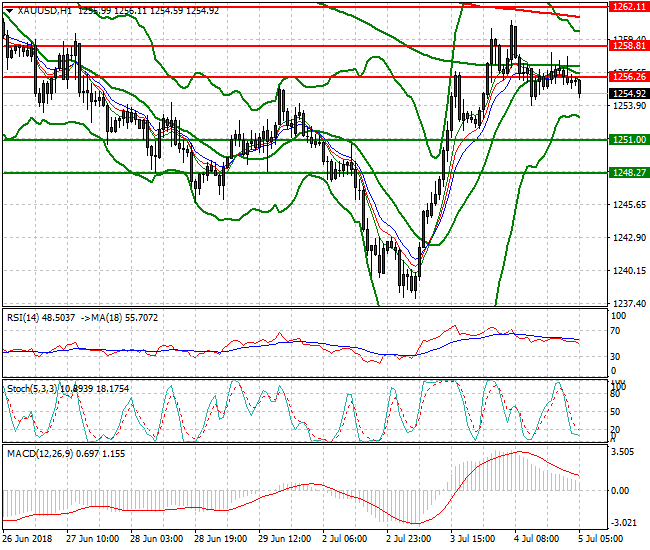Click the MACD 0.00 axis value
Viewport: 650px width, 550px height.
[x=620, y=491]
